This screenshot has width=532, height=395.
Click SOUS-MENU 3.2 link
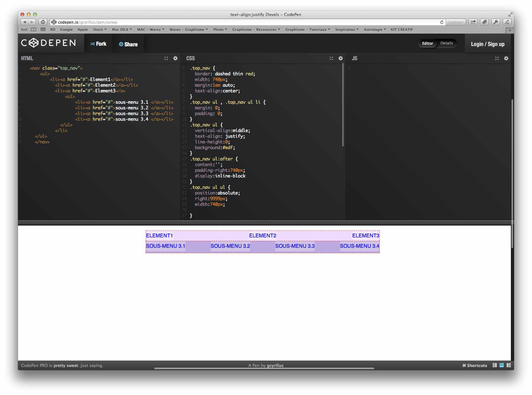pos(230,246)
